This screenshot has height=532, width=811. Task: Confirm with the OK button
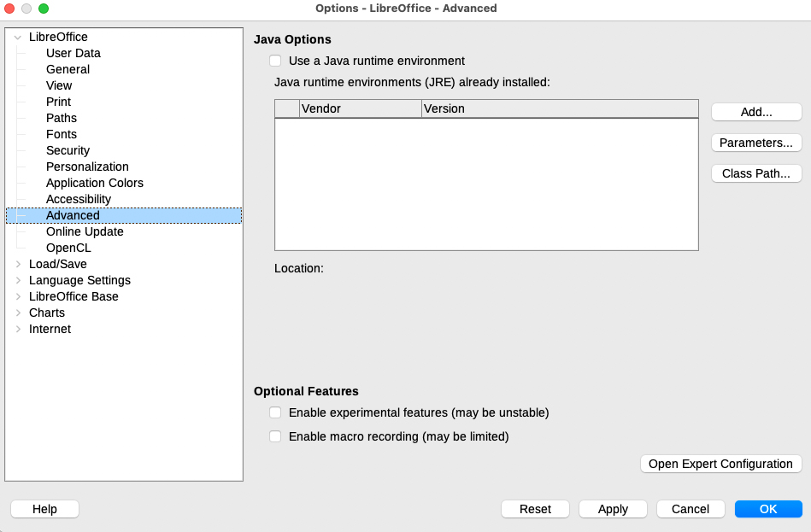(768, 509)
